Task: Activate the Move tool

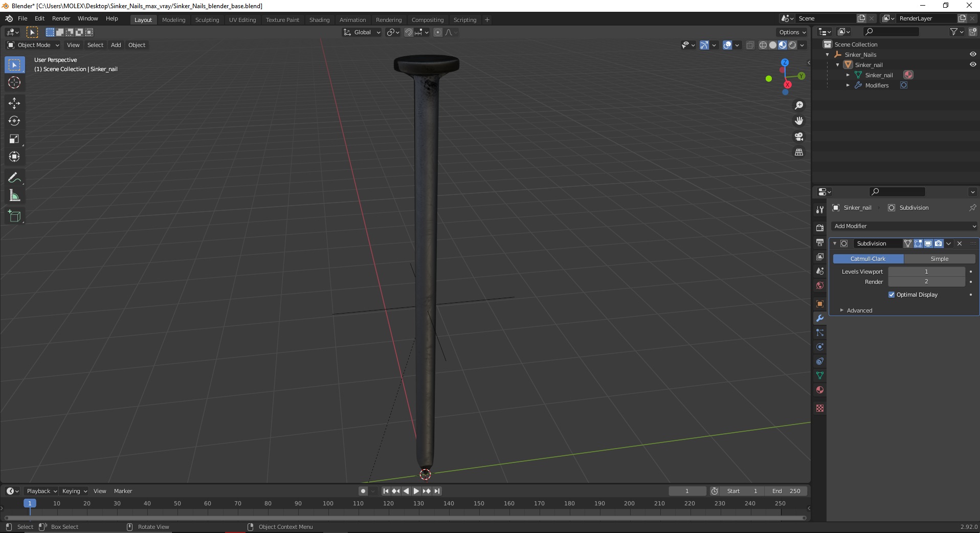Action: [14, 103]
